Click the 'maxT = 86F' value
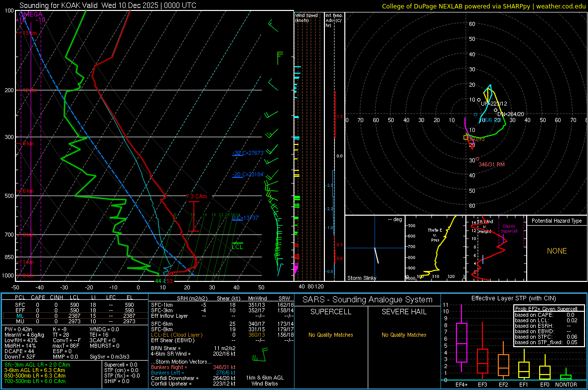 pos(66,346)
